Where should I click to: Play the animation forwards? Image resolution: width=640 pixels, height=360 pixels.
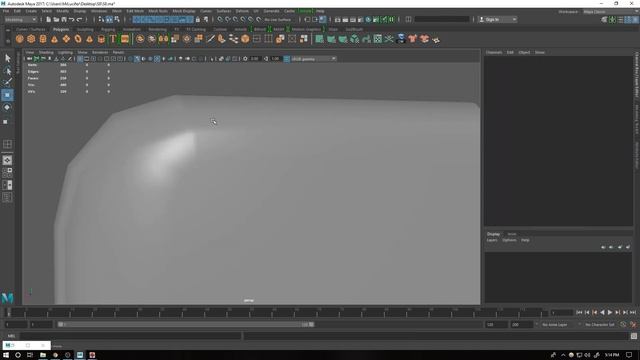(x=610, y=312)
